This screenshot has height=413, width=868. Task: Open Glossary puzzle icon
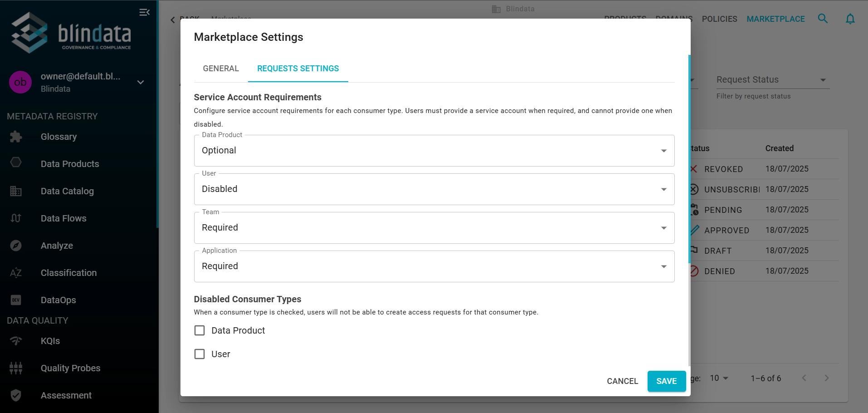point(16,137)
